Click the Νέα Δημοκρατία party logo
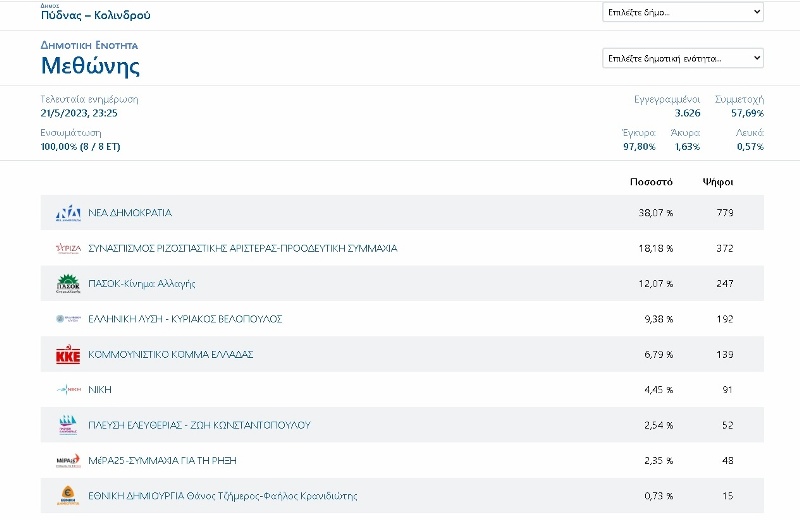800x520 pixels. coord(68,213)
